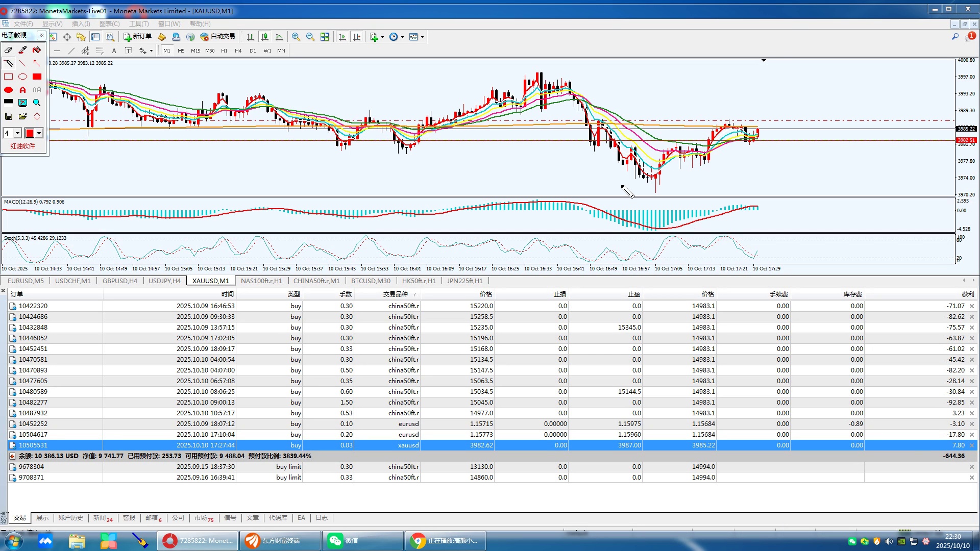
Task: Open the red color picker dropdown arrow
Action: 39,133
